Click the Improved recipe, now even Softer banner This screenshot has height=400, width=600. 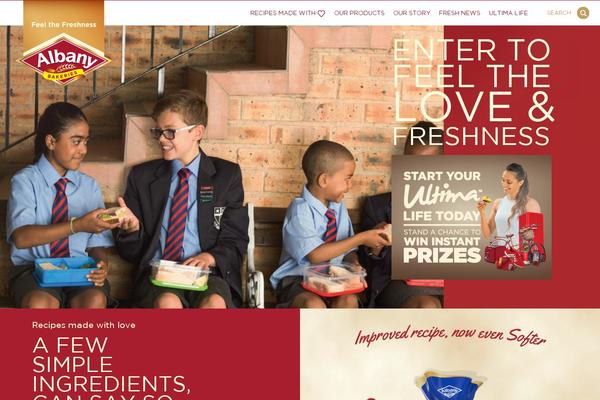[450, 336]
